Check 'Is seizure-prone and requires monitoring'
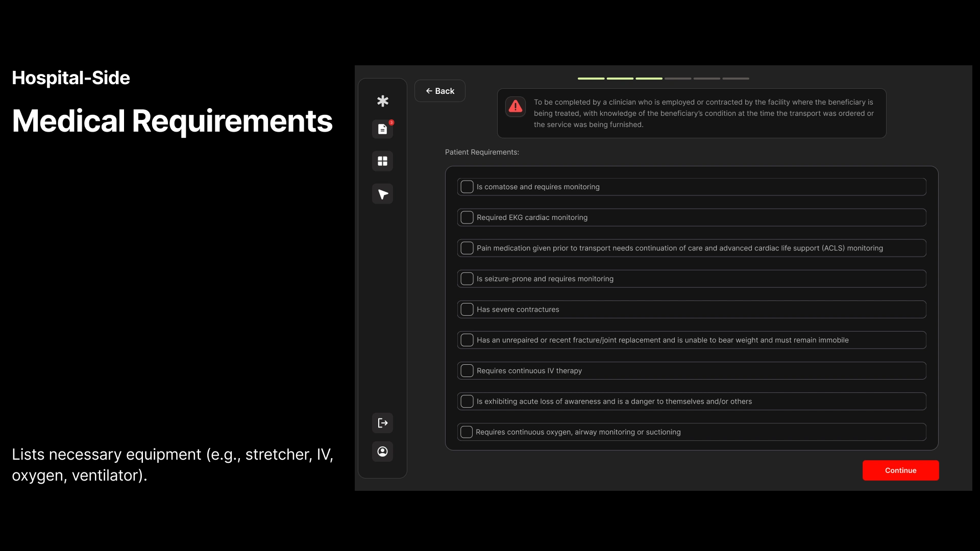The image size is (980, 551). (x=467, y=279)
